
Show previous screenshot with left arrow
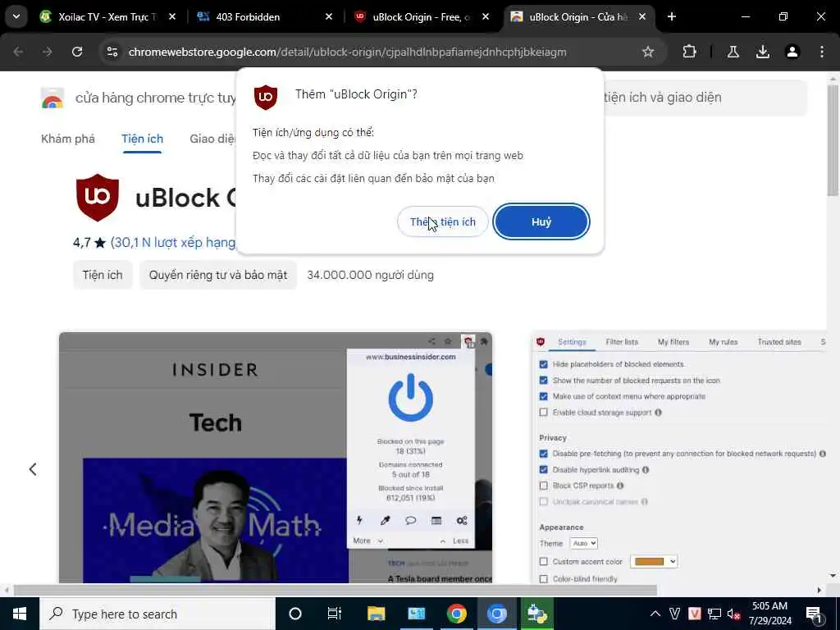click(33, 469)
